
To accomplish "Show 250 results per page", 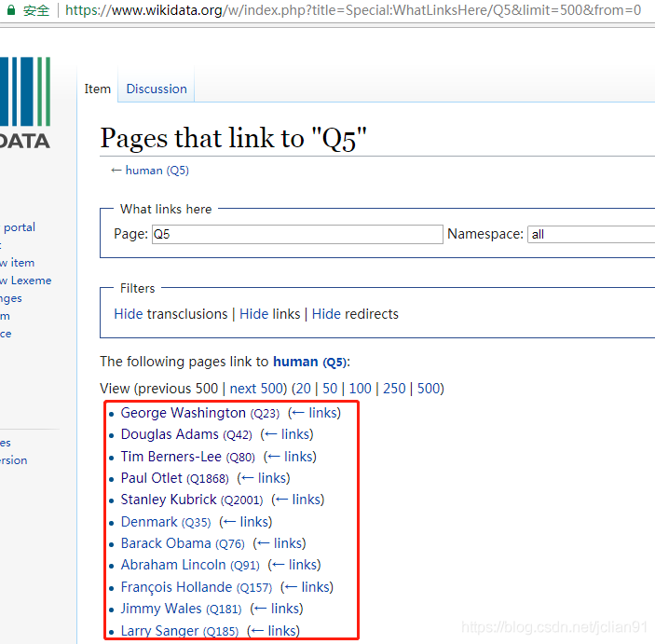I will coord(394,389).
